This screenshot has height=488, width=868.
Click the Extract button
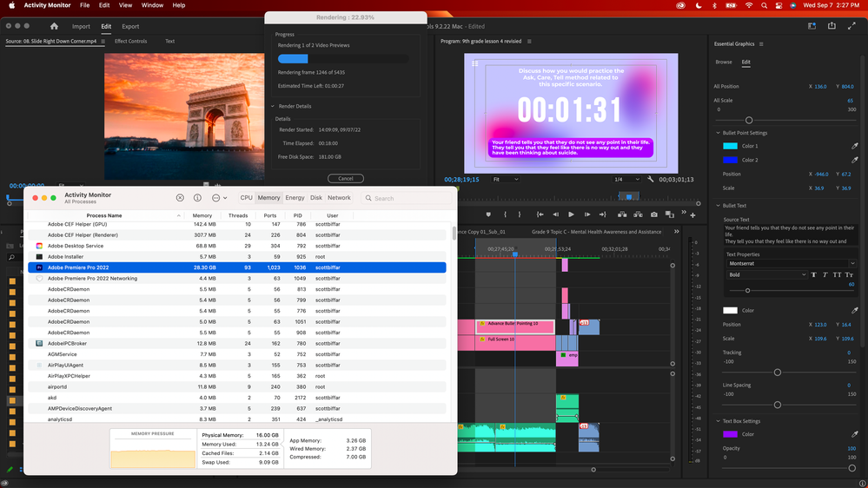pos(638,214)
